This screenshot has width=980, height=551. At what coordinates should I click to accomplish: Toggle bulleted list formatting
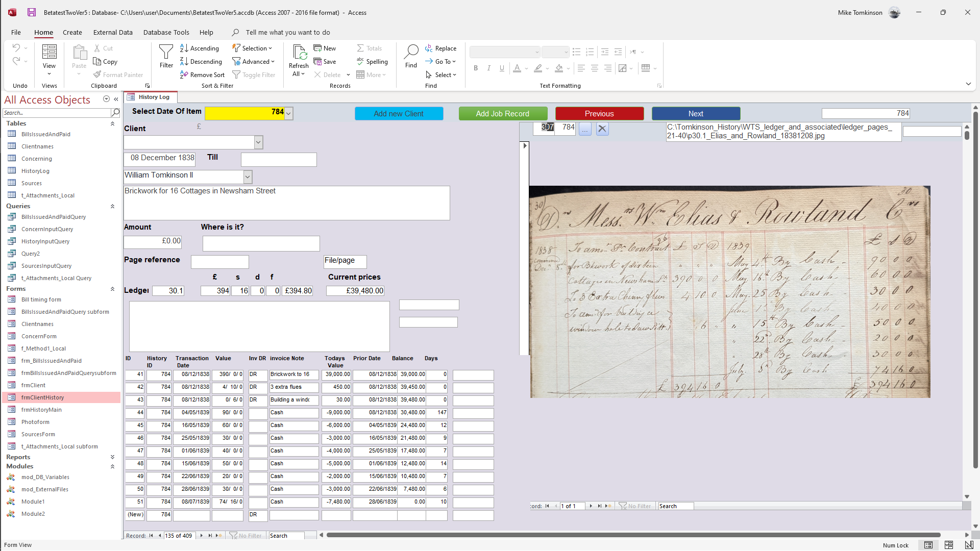pyautogui.click(x=577, y=52)
